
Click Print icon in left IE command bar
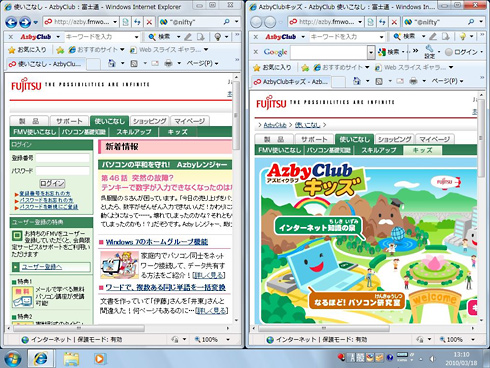(x=169, y=63)
